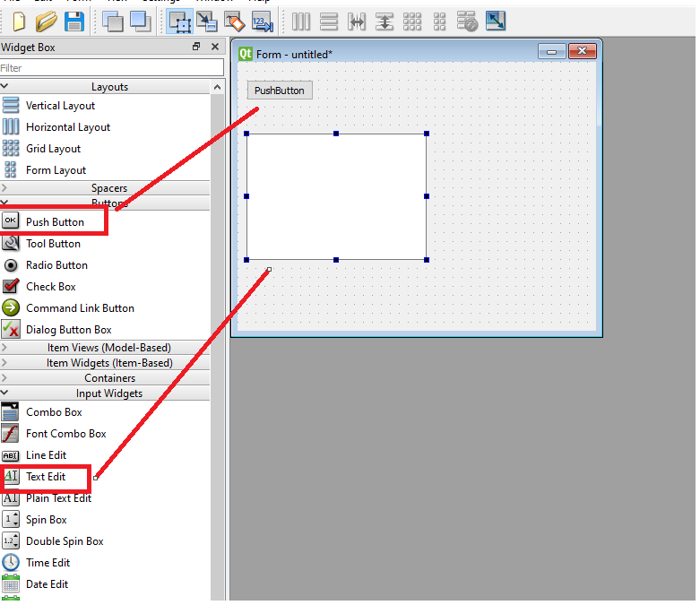Select the Edit Widgets mode icon
Image resolution: width=700 pixels, height=605 pixels.
180,22
